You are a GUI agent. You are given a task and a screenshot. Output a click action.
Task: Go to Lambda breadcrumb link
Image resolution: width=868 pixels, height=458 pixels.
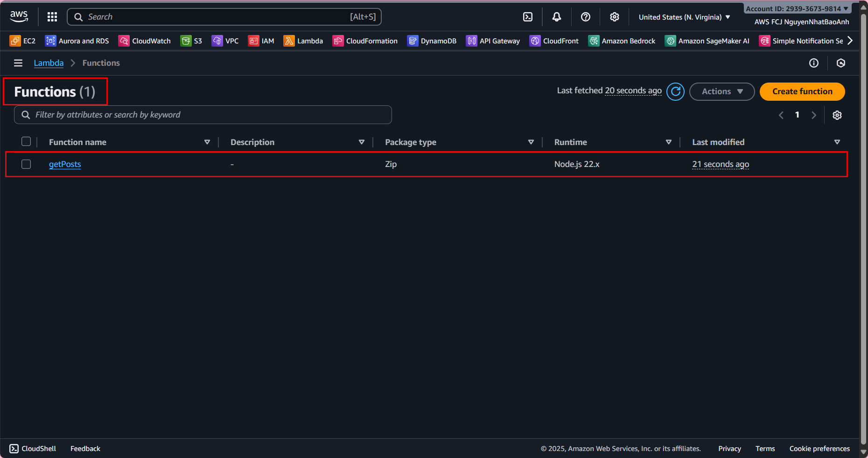(49, 63)
